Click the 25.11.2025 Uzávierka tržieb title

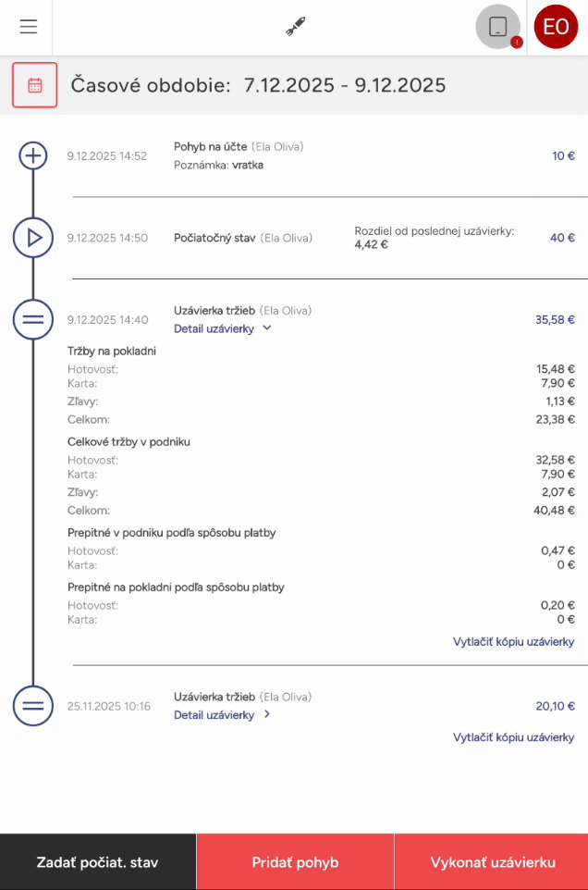coord(214,697)
